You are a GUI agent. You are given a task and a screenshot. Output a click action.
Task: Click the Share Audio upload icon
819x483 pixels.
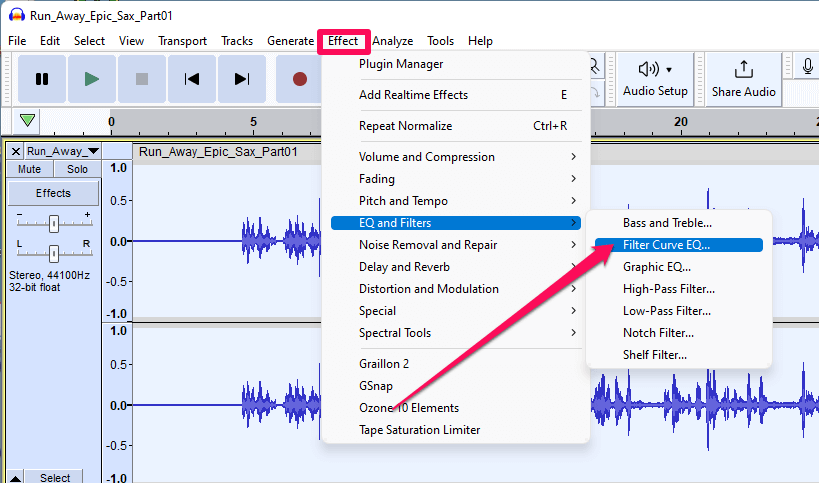click(744, 69)
